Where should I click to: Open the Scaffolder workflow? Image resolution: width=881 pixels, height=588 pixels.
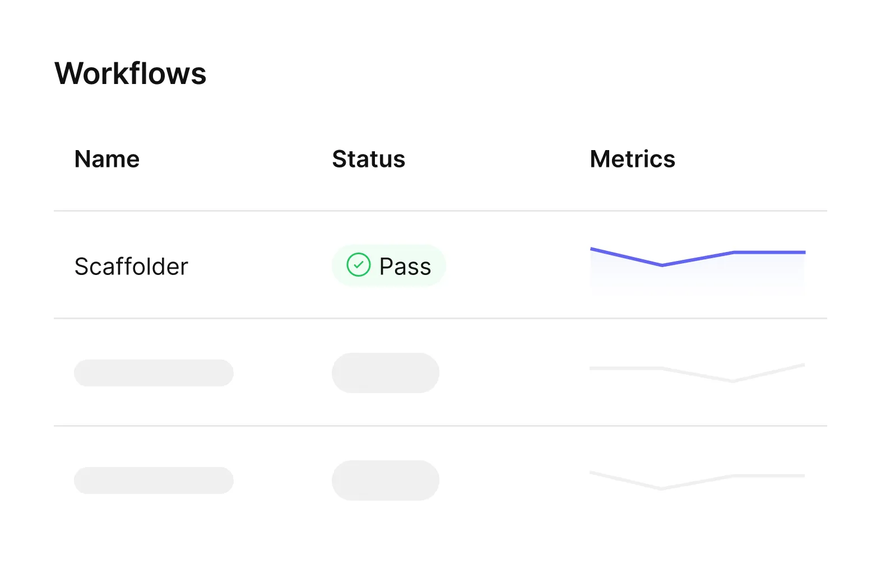coord(131,267)
